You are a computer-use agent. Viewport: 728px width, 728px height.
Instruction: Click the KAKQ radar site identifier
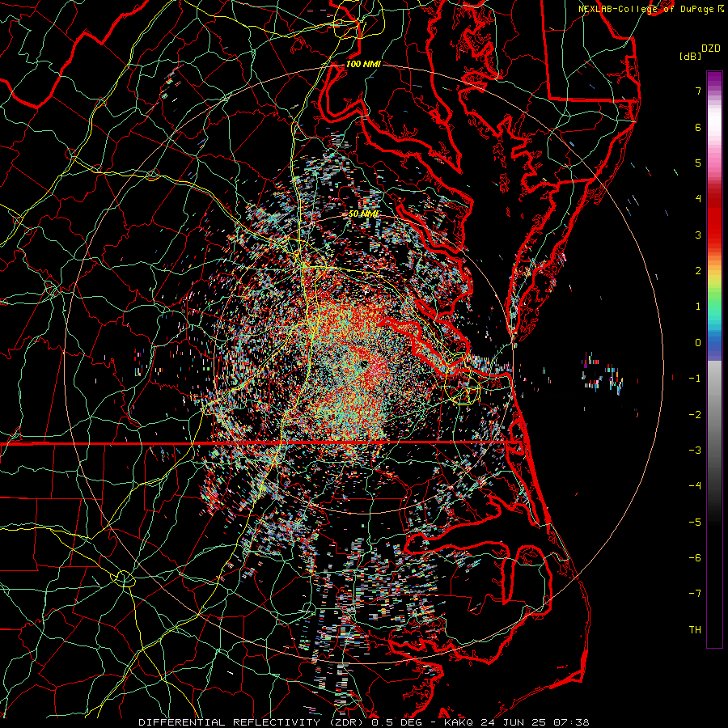click(x=459, y=722)
